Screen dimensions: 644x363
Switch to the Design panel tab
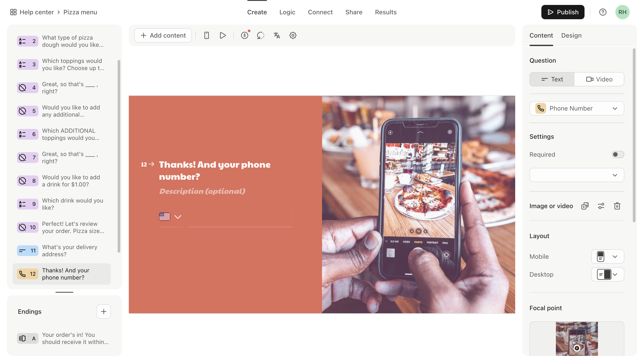[x=571, y=35]
